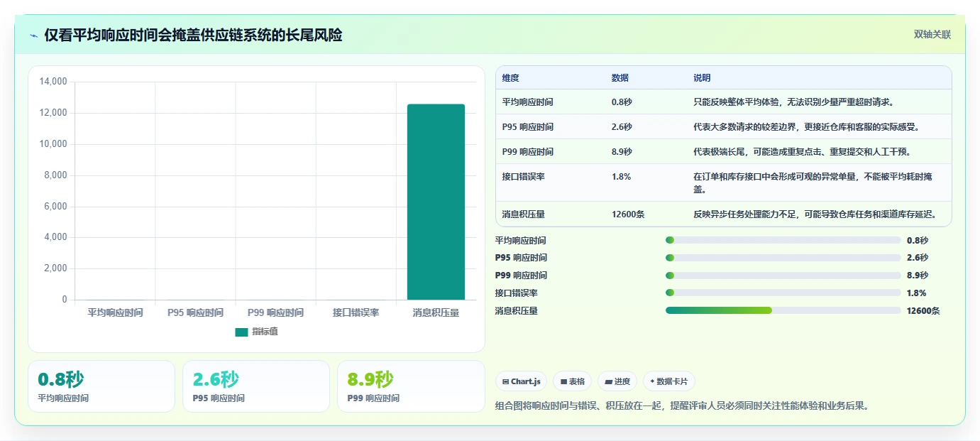
Task: Click the 平均响应时间 progress bar
Action: click(783, 240)
